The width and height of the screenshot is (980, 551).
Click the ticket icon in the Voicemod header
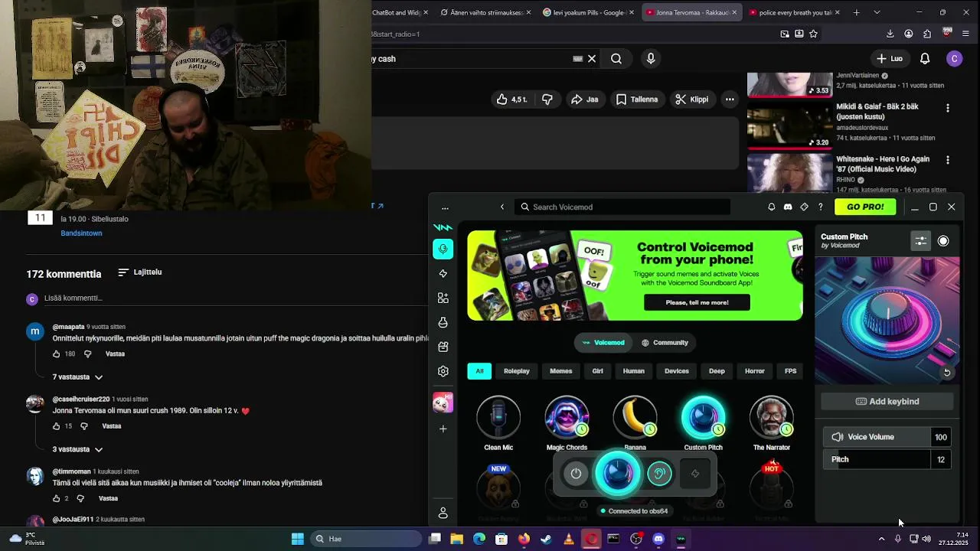pos(804,207)
